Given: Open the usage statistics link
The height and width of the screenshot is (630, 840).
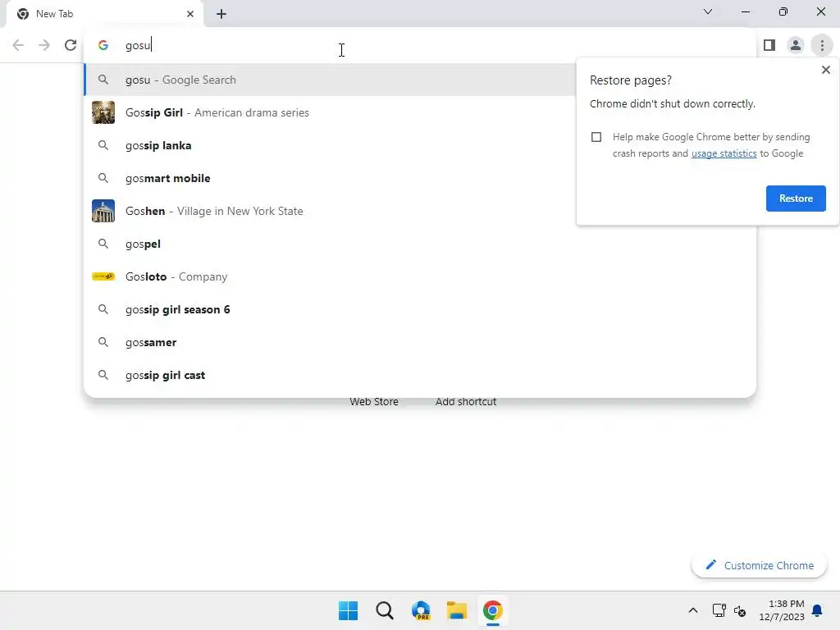Looking at the screenshot, I should (x=724, y=153).
